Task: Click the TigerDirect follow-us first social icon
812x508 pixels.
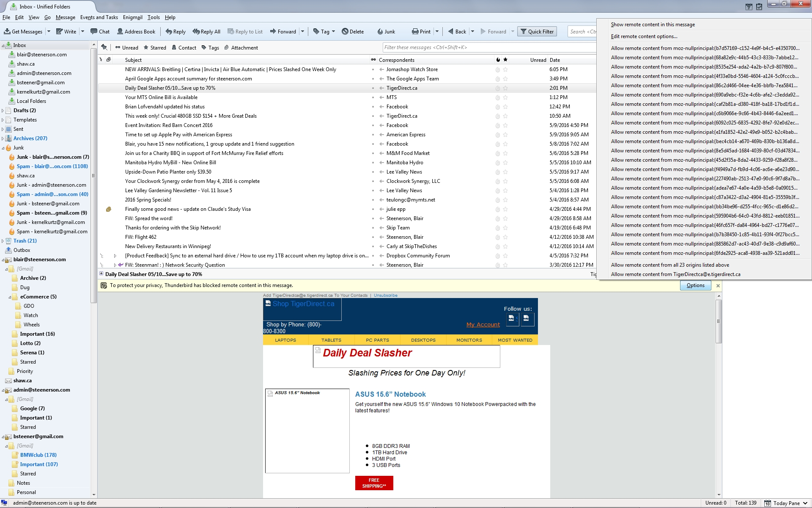Action: pyautogui.click(x=512, y=319)
